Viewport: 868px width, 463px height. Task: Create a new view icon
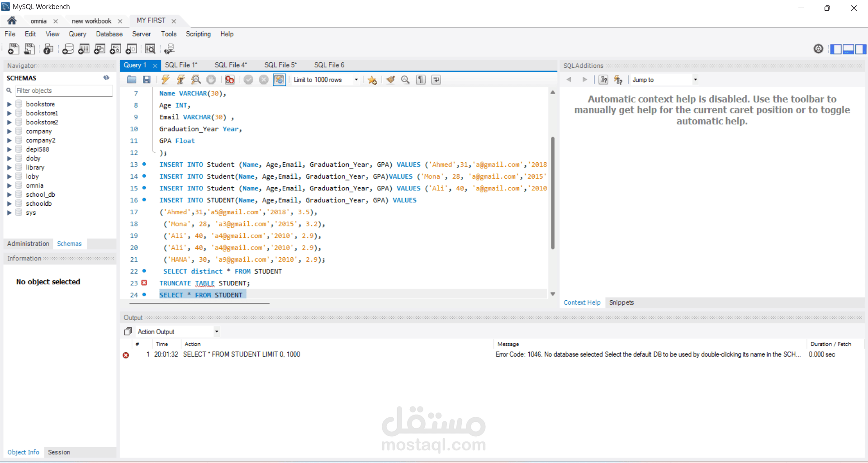pos(100,49)
